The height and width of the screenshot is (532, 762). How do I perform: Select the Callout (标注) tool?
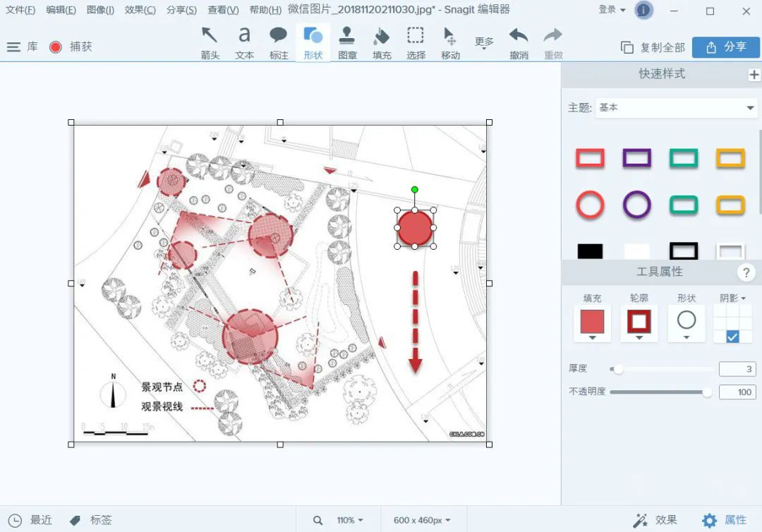[279, 43]
